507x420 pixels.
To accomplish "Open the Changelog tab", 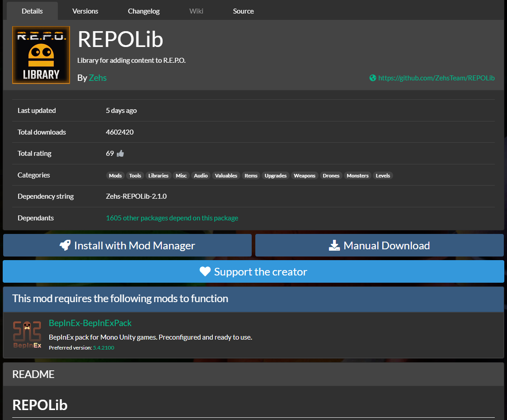I will 144,11.
